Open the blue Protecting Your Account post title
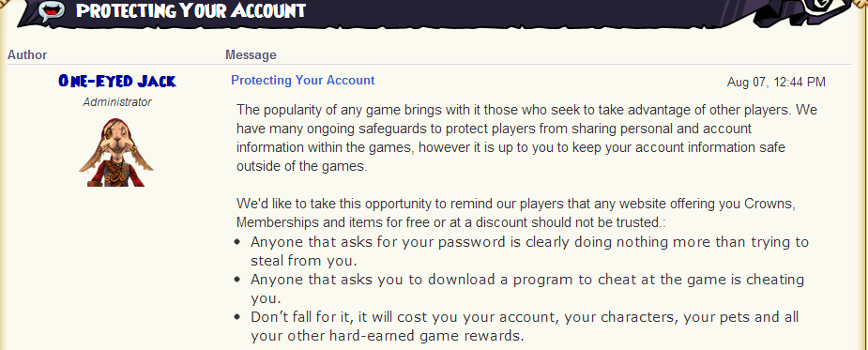 click(303, 81)
